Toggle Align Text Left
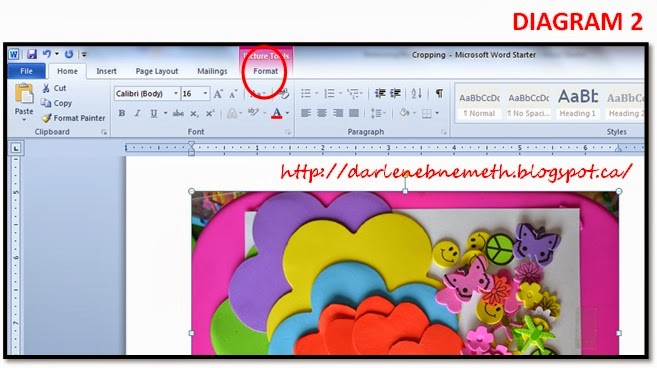Image resolution: width=657 pixels, height=368 pixels. coord(306,113)
